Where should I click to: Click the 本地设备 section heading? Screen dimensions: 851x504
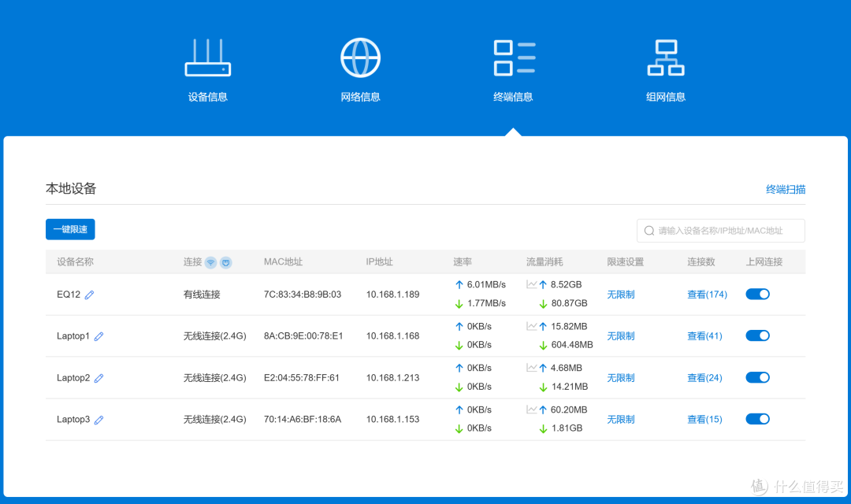71,189
